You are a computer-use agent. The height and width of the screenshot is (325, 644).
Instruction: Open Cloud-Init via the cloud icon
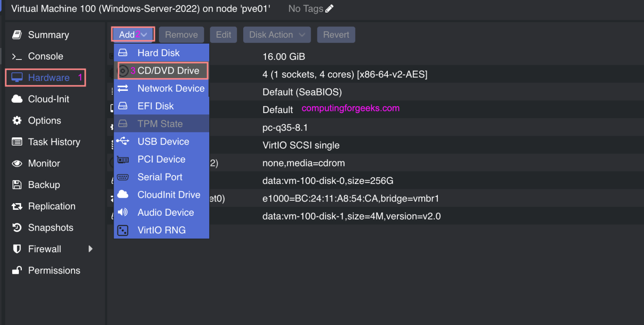[17, 99]
